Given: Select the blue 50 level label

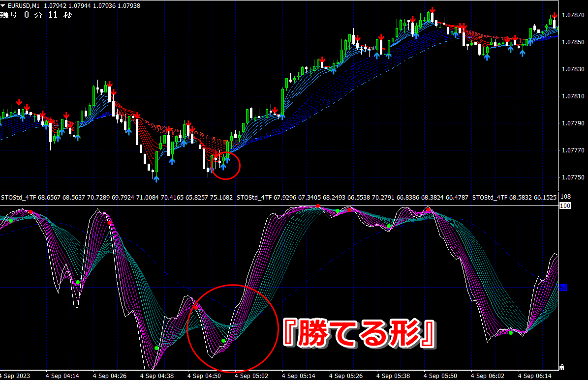Looking at the screenshot, I should [563, 288].
